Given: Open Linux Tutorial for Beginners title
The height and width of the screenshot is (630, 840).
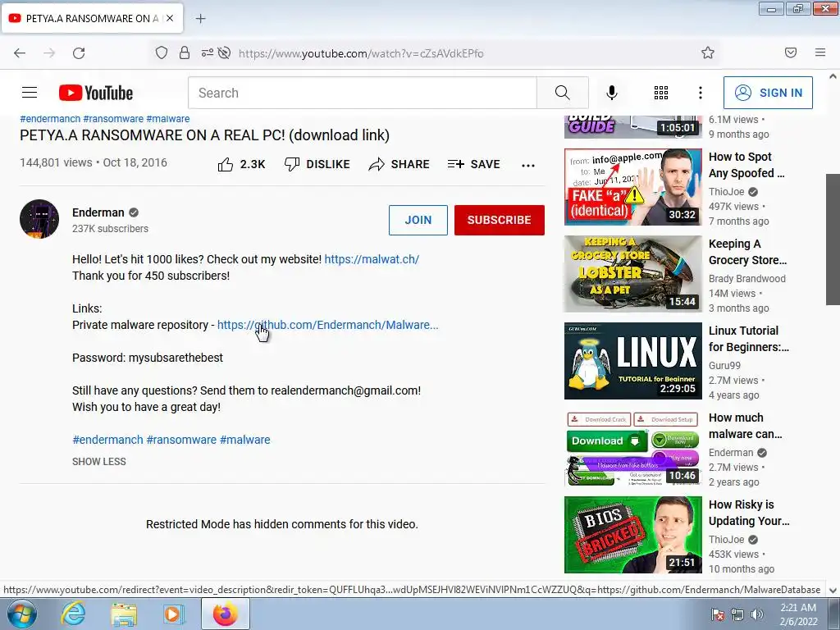Looking at the screenshot, I should [x=748, y=339].
